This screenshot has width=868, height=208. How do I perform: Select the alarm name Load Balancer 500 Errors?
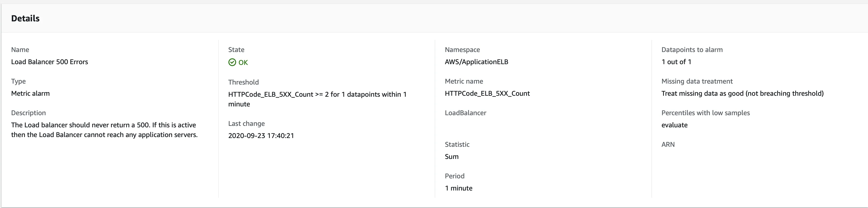pyautogui.click(x=49, y=62)
